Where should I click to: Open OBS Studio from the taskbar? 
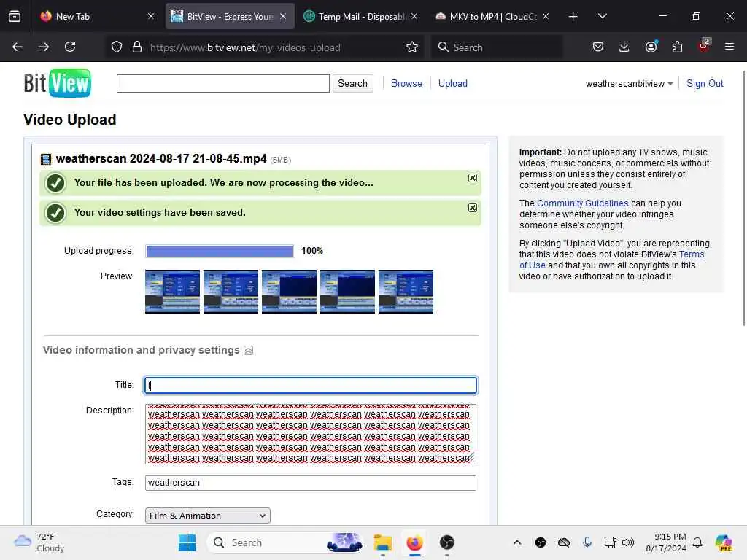coord(447,542)
